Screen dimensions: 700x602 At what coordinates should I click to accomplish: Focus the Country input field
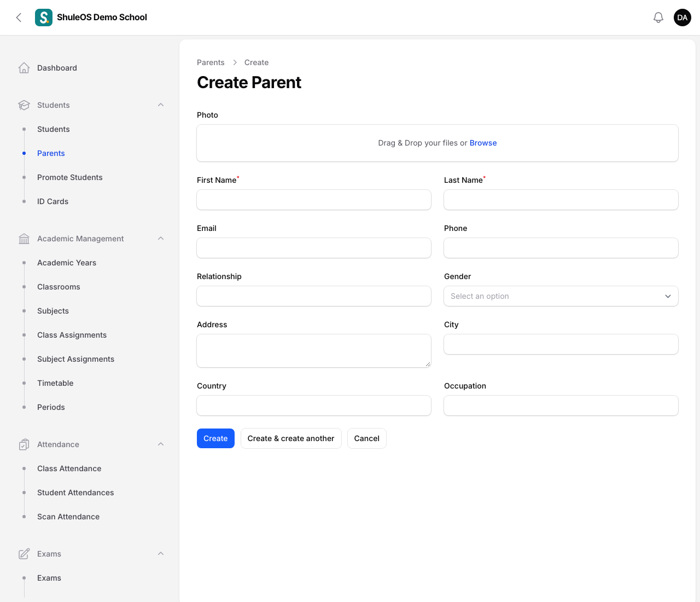(x=314, y=406)
